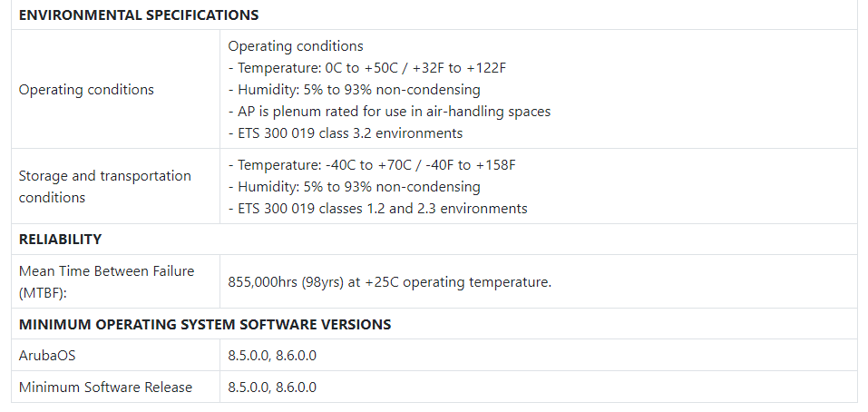Screen dimensions: 868x412
Task: Click the ETS 300 019 class 3.2 line
Action: [x=346, y=132]
